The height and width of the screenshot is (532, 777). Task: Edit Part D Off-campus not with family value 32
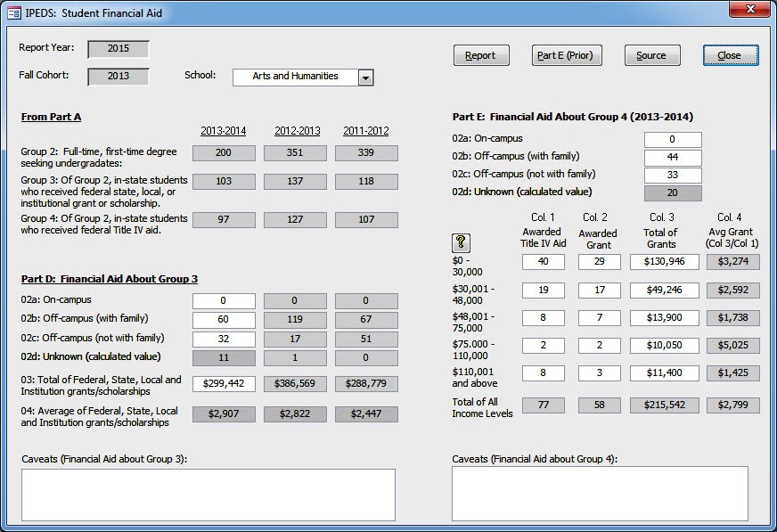pos(224,339)
